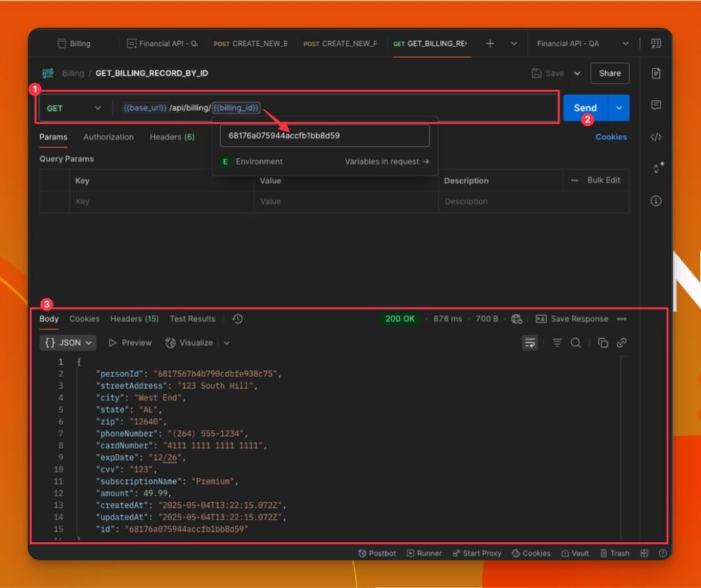Open environment quick look icon
Viewport: 701px width, 588px height.
[x=656, y=43]
